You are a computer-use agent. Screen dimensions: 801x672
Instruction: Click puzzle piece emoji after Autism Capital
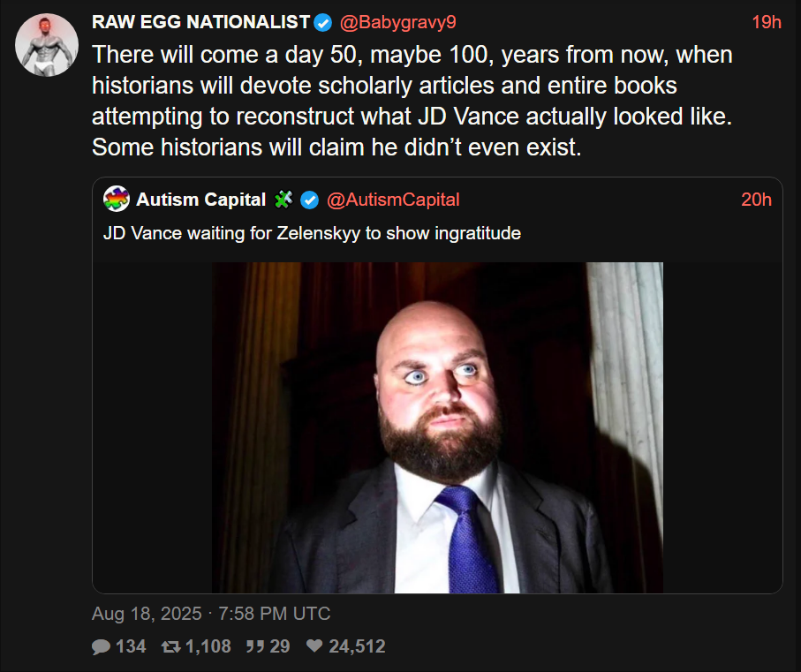point(283,200)
